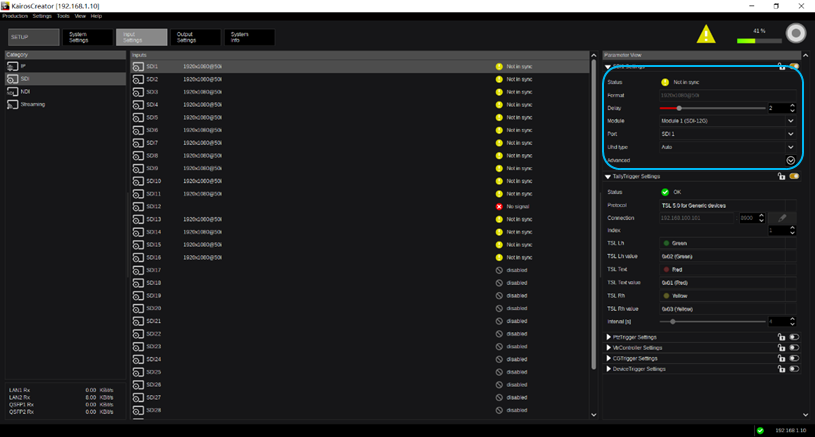Toggle the SDI Settings enable switch
The width and height of the screenshot is (815, 437).
[x=794, y=66]
